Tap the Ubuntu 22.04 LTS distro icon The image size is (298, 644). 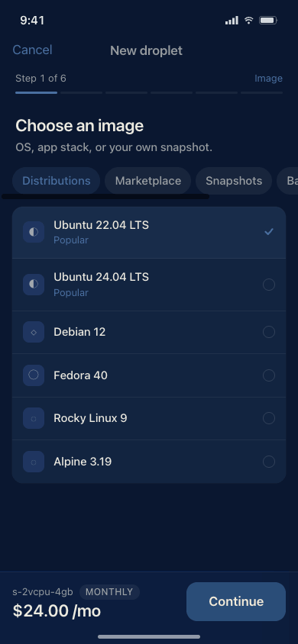point(34,232)
